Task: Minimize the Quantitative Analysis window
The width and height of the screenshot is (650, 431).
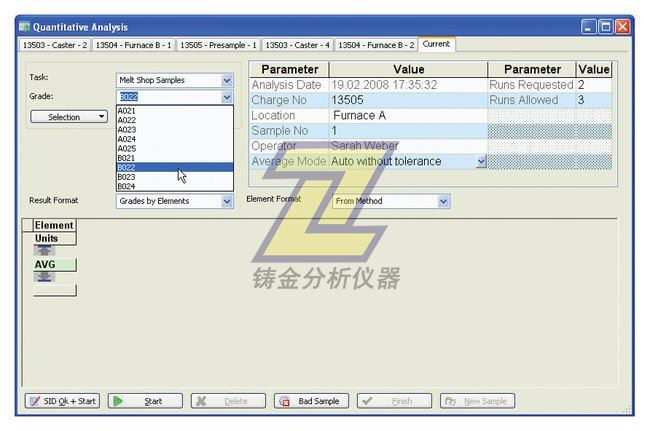Action: [x=589, y=27]
